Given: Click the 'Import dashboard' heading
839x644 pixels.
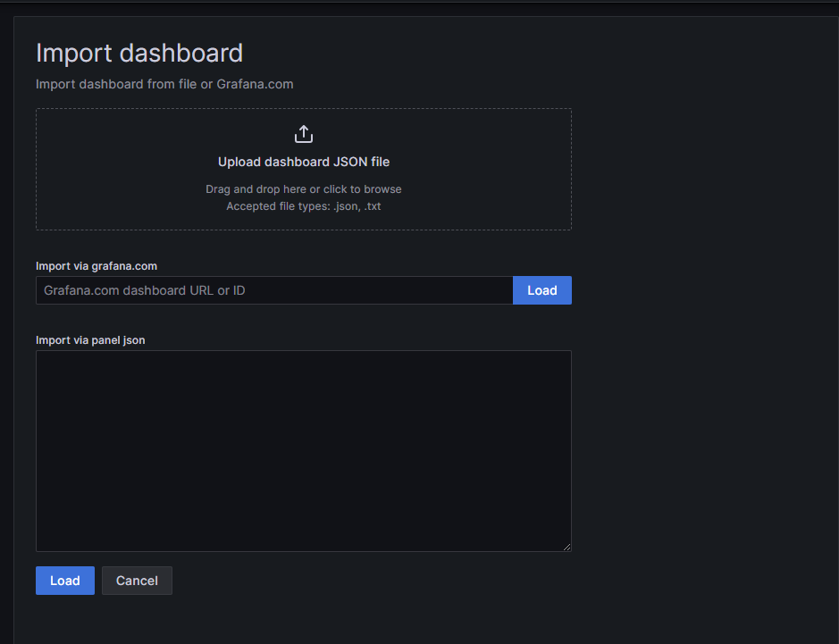Looking at the screenshot, I should (x=139, y=53).
